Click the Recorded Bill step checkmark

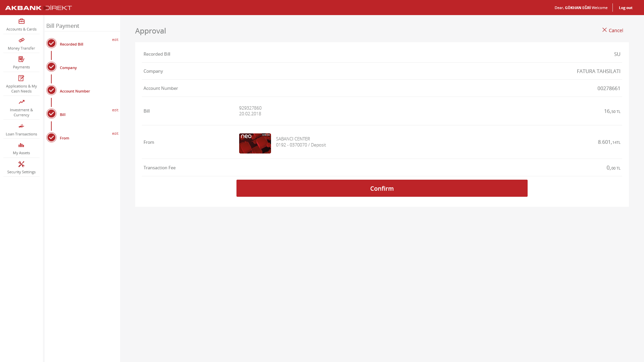tap(51, 43)
